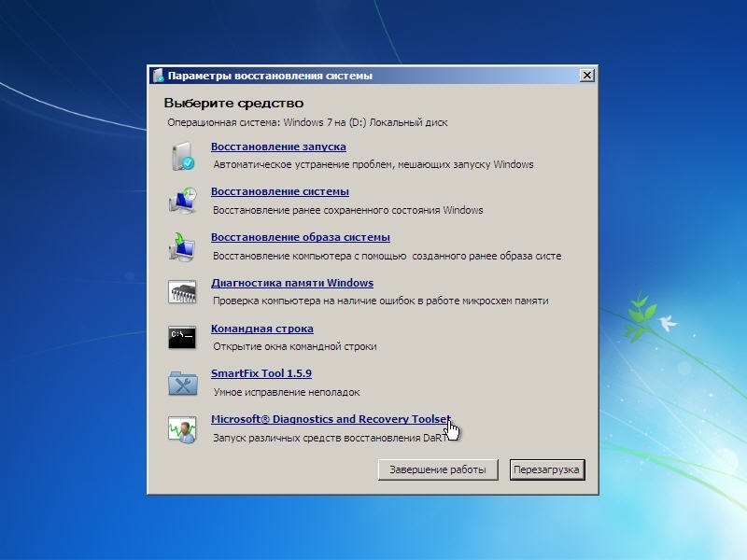Click the dialog's title bar system icon
The image size is (747, 560).
click(158, 76)
